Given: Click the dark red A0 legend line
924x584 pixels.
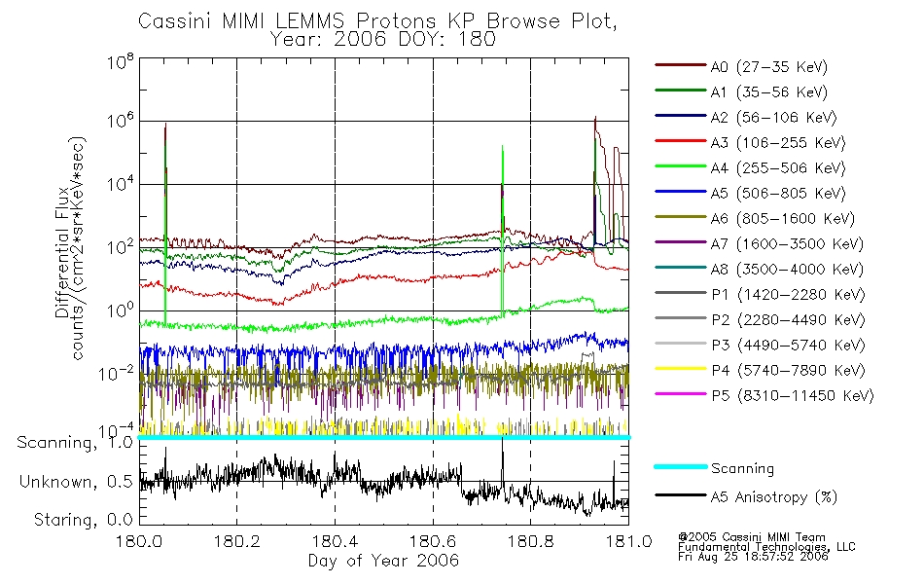Looking at the screenshot, I should tap(681, 65).
